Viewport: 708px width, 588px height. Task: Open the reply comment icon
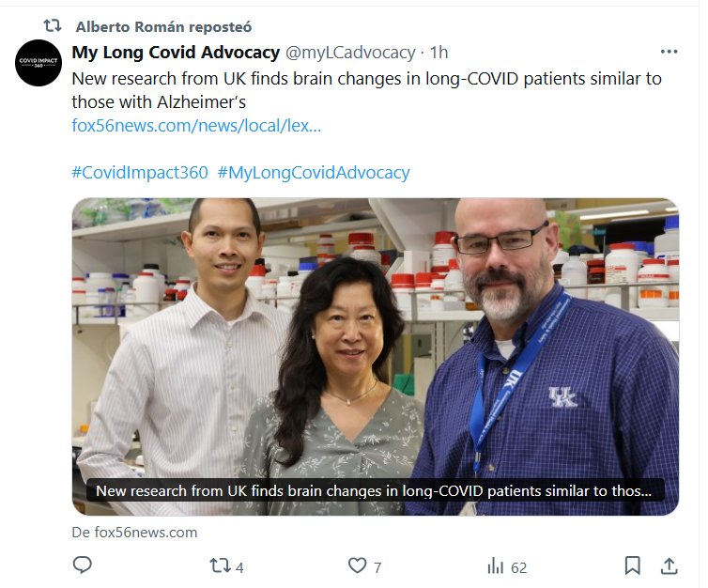click(83, 565)
